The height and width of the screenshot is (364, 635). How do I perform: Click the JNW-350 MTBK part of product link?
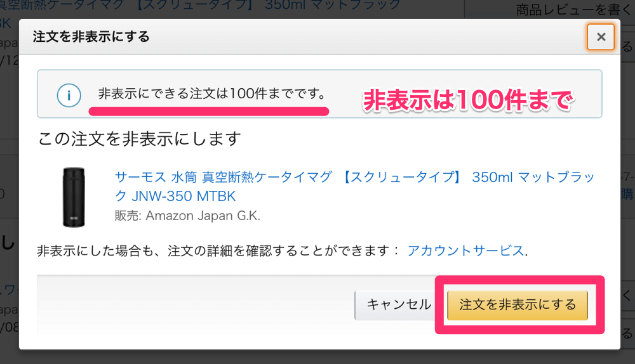point(184,196)
